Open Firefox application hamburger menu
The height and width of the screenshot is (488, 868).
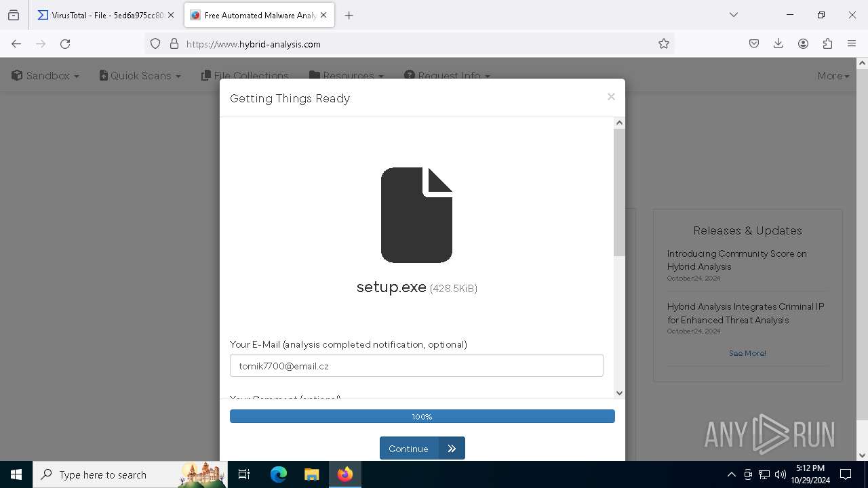pos(852,43)
